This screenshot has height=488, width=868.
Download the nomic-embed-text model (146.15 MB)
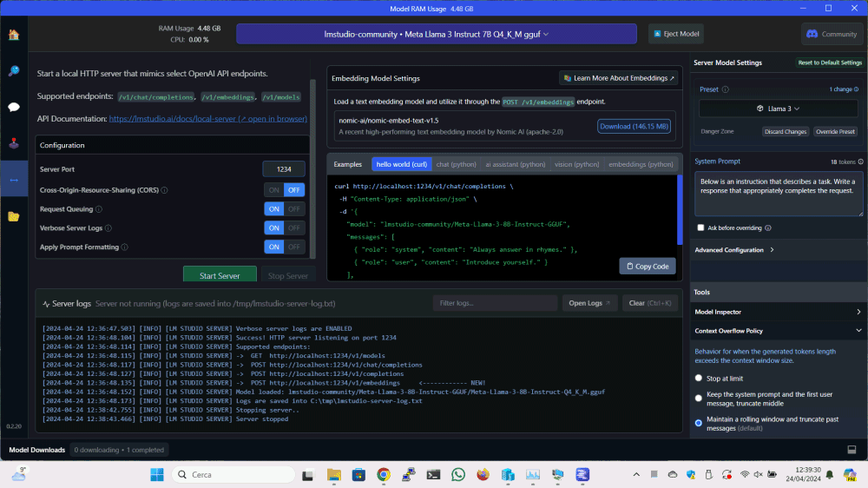(634, 126)
